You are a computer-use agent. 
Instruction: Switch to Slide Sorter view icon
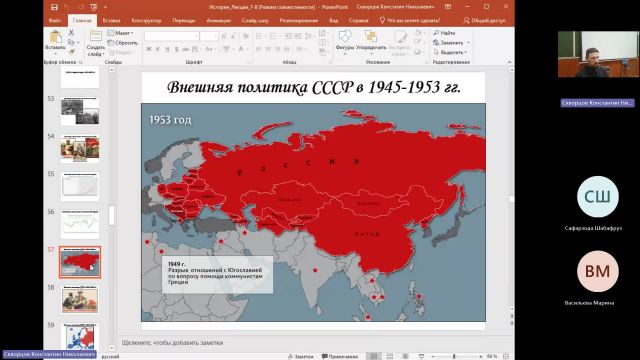[x=390, y=356]
